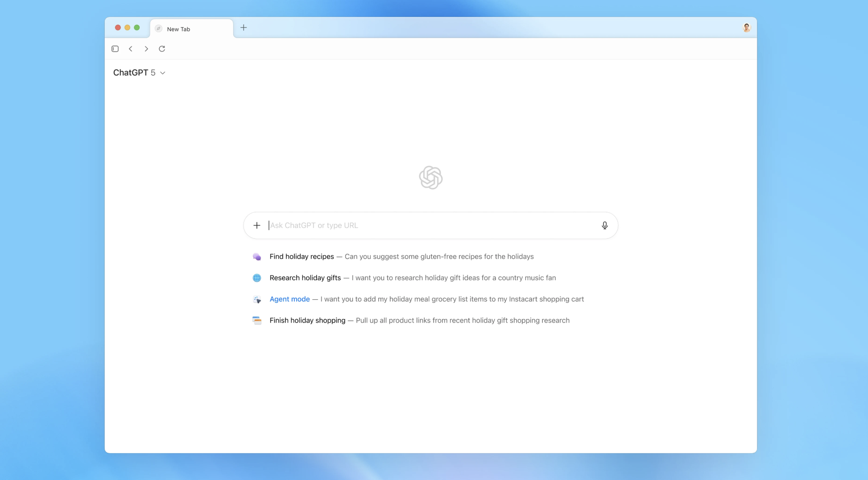
Task: Go back using the back arrow
Action: [131, 49]
